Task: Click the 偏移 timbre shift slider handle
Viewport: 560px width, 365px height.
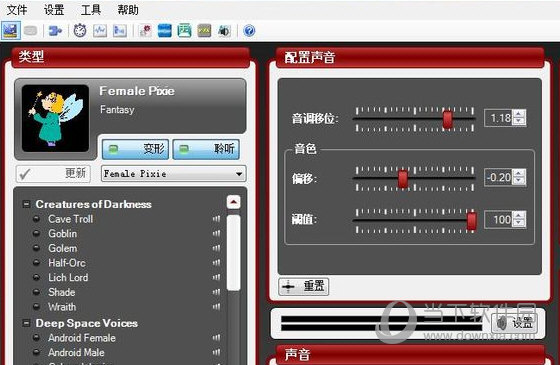Action: click(403, 179)
